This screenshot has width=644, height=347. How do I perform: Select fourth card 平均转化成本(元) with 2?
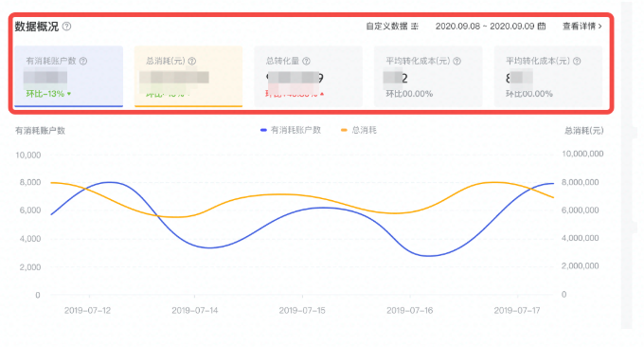point(428,77)
